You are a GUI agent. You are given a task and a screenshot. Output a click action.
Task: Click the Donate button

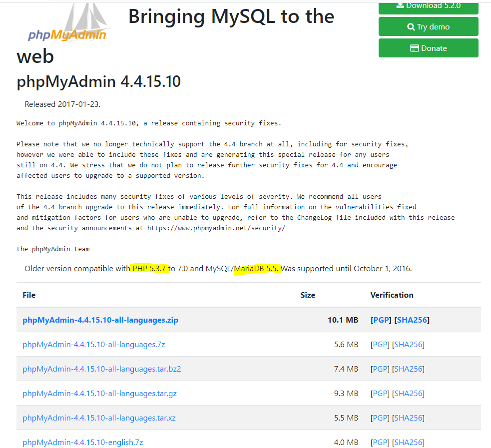tap(429, 48)
